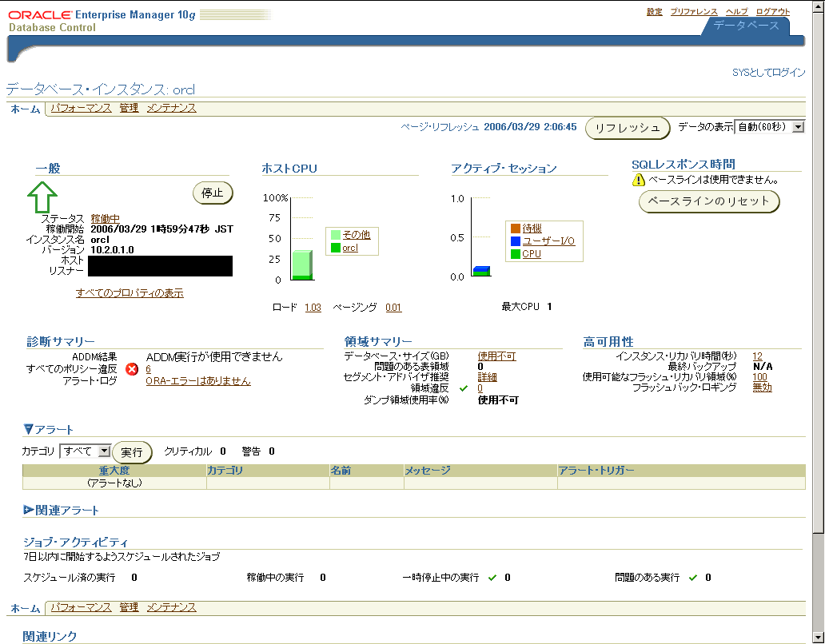The image size is (825, 644).
Task: Click フラッシュバック・ロギング 無効 link
Action: pos(762,388)
